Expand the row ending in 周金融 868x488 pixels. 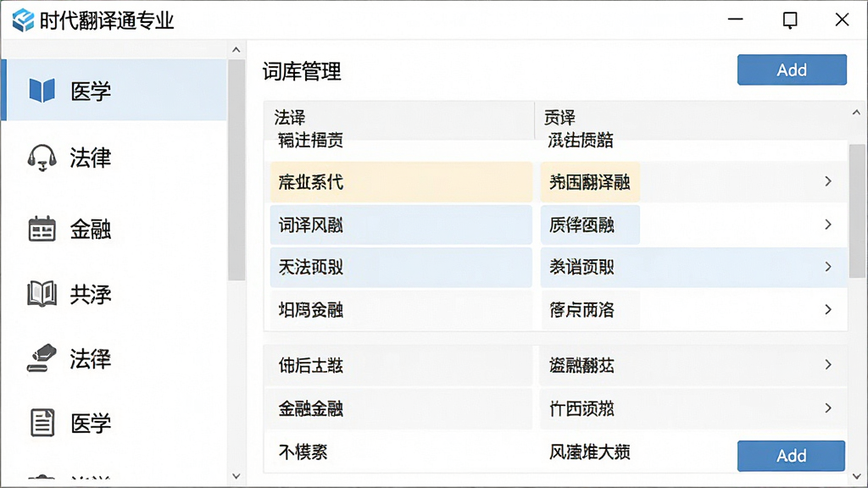(x=828, y=309)
